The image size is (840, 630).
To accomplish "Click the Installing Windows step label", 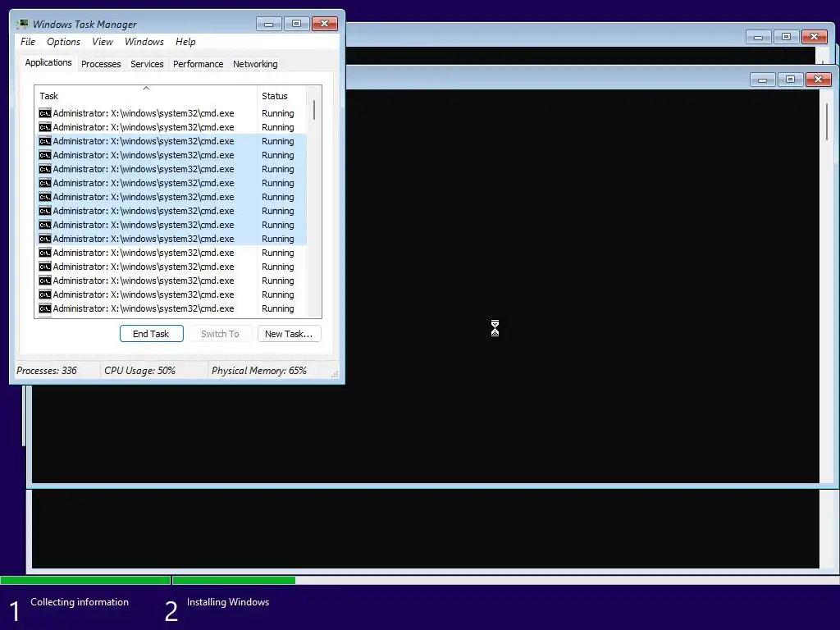I will (x=228, y=602).
